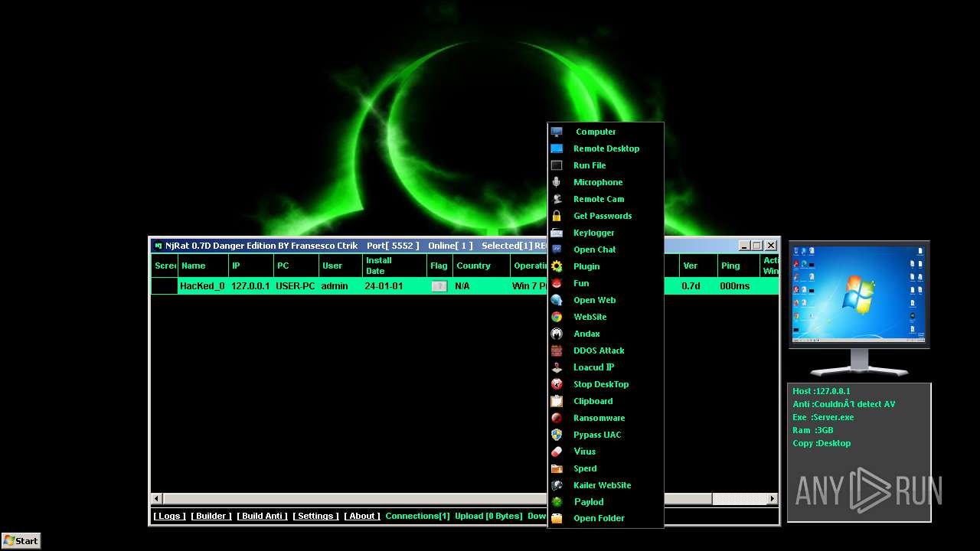Click the Stop DeskTop icon

[557, 384]
